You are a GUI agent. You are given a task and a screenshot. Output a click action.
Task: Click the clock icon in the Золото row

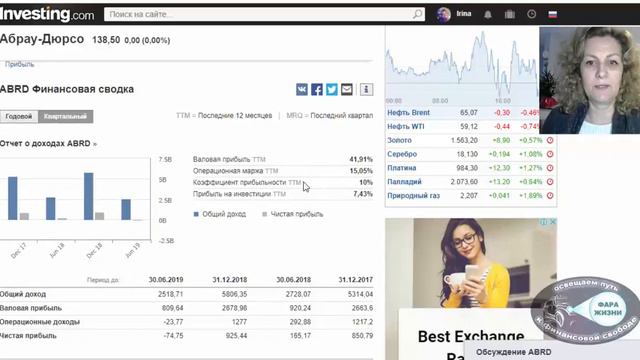[x=550, y=140]
